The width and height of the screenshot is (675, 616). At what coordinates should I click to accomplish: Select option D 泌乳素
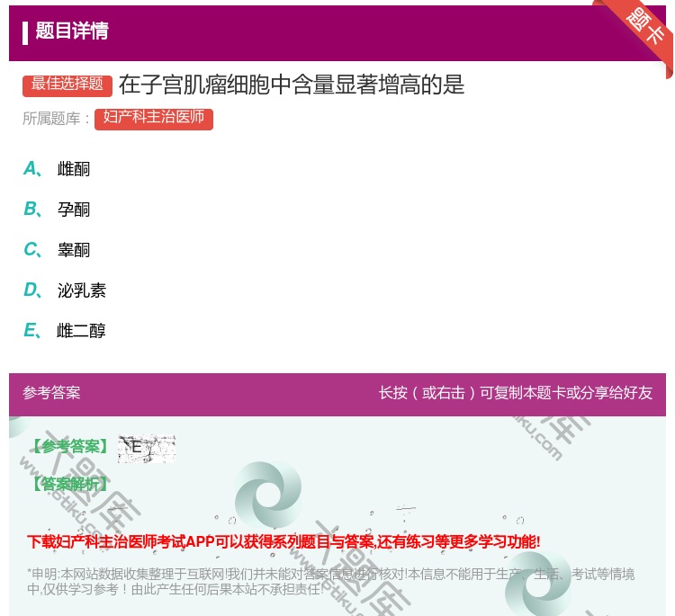tap(65, 290)
